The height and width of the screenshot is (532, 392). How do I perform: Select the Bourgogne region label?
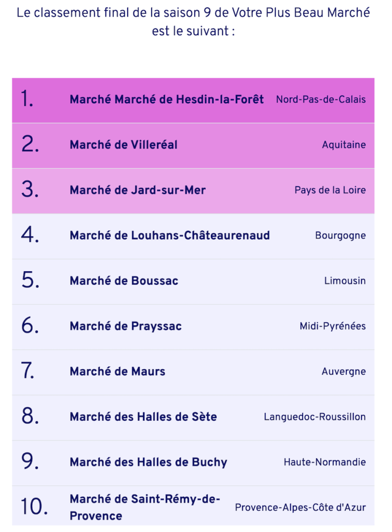[341, 236]
